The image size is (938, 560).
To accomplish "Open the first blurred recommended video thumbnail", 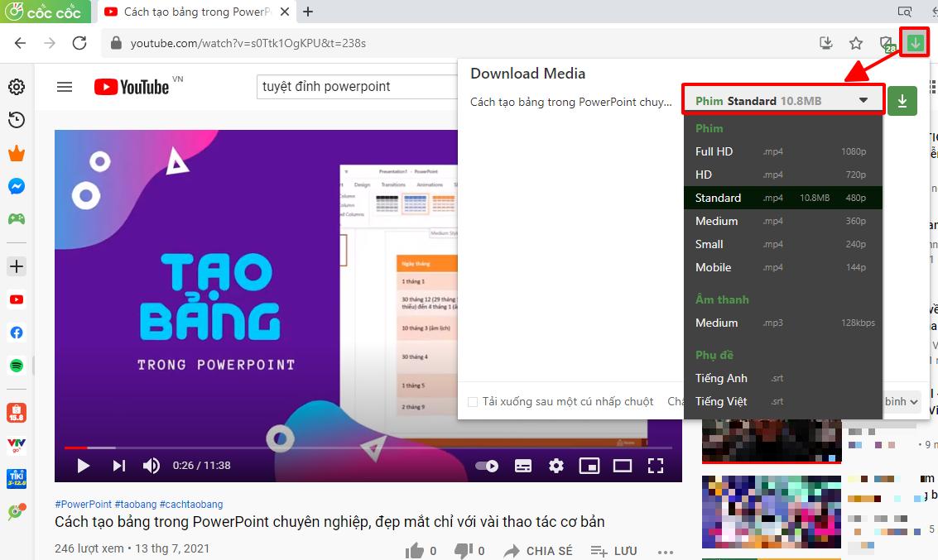I will [772, 441].
